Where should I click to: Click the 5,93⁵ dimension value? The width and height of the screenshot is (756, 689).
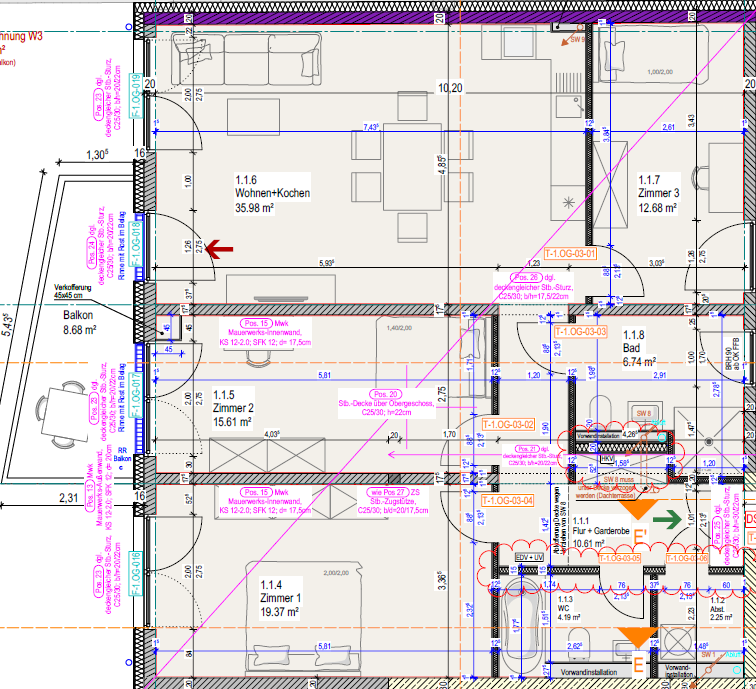[326, 263]
